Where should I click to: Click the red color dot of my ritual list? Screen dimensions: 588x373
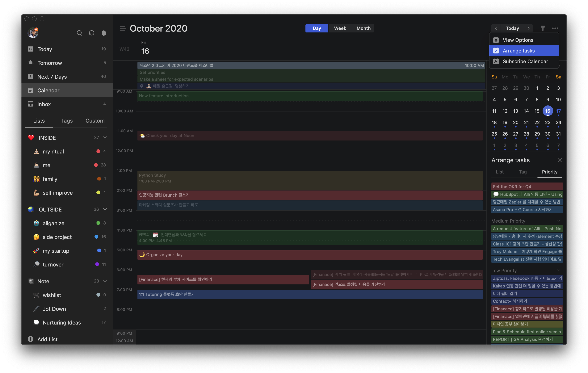pyautogui.click(x=98, y=151)
